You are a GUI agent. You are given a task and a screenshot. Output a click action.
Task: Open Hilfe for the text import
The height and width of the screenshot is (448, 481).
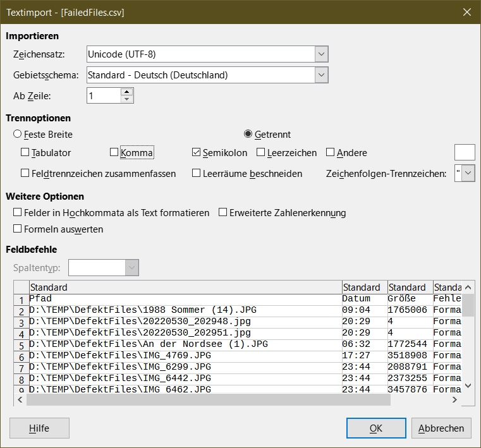coord(39,428)
